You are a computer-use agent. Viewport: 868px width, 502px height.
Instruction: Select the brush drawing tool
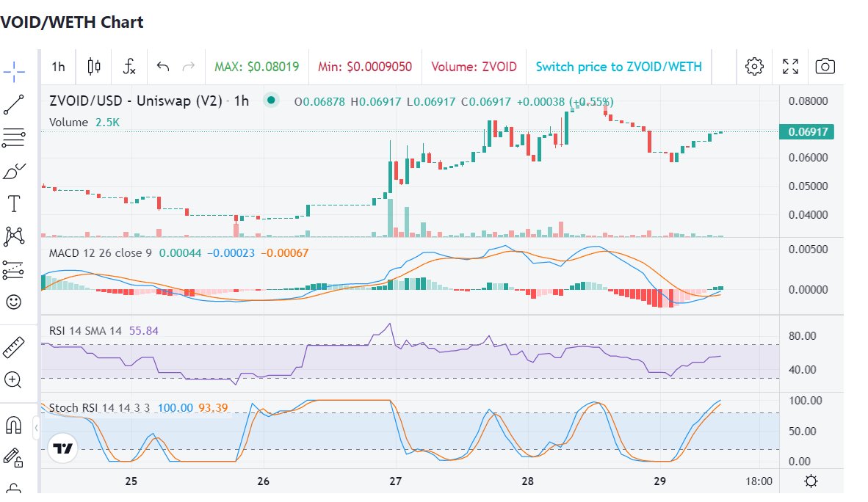14,171
